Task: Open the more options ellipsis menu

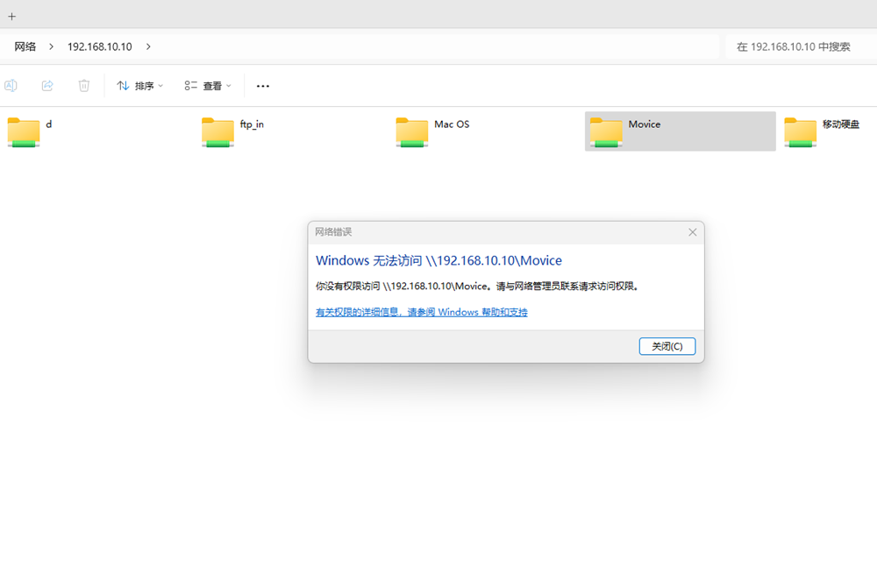Action: pos(263,86)
